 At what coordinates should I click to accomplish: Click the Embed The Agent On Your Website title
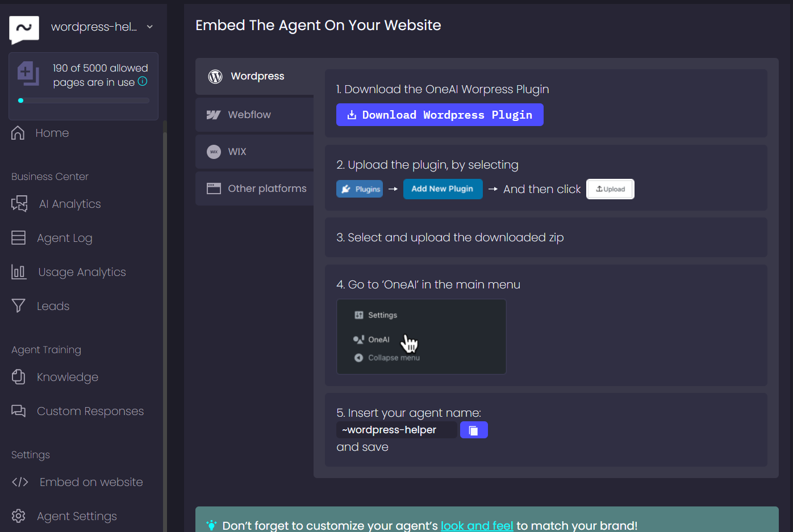pos(318,25)
